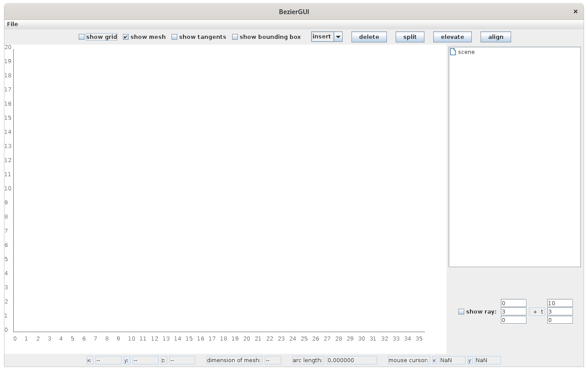Screen dimensions: 588x371
Task: Click the ray direction field containing 10
Action: click(560, 303)
